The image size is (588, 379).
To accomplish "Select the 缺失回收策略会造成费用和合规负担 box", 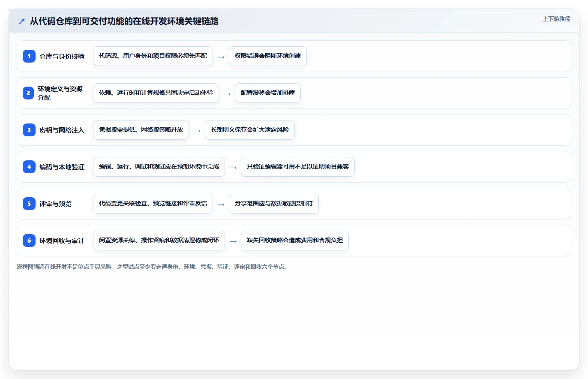I will point(295,241).
